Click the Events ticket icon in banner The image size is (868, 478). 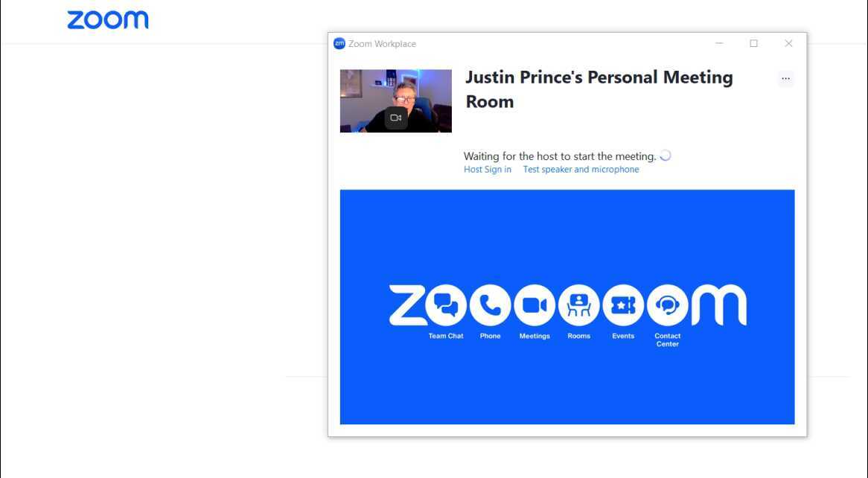[623, 305]
